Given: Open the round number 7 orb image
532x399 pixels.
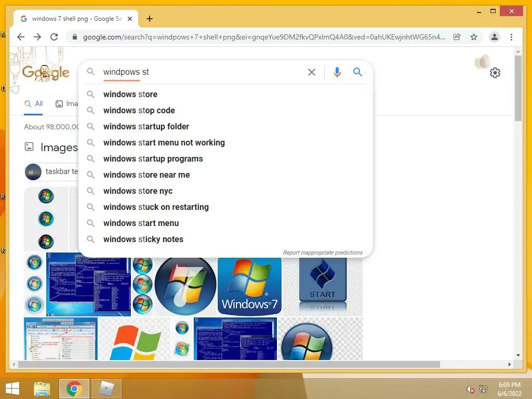Looking at the screenshot, I should (185, 287).
